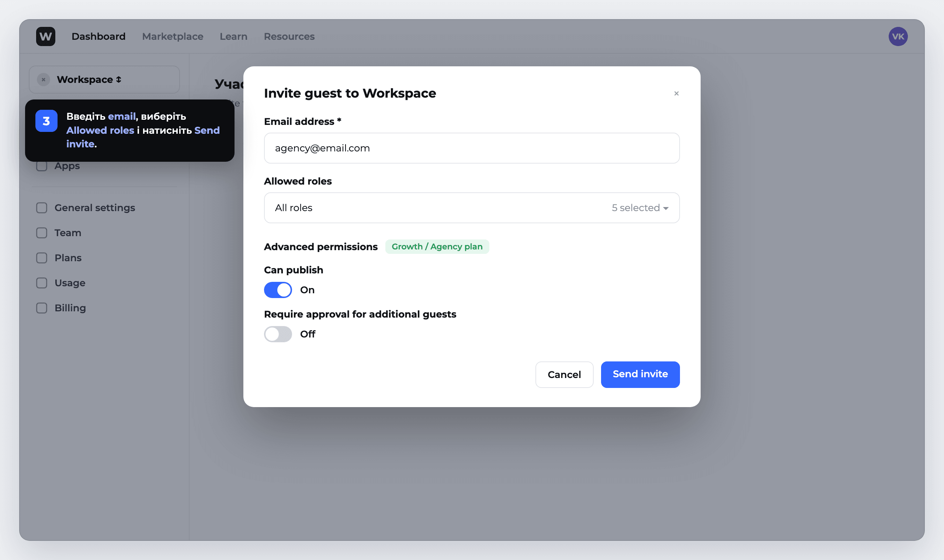Click the Send invite button

[x=640, y=374]
